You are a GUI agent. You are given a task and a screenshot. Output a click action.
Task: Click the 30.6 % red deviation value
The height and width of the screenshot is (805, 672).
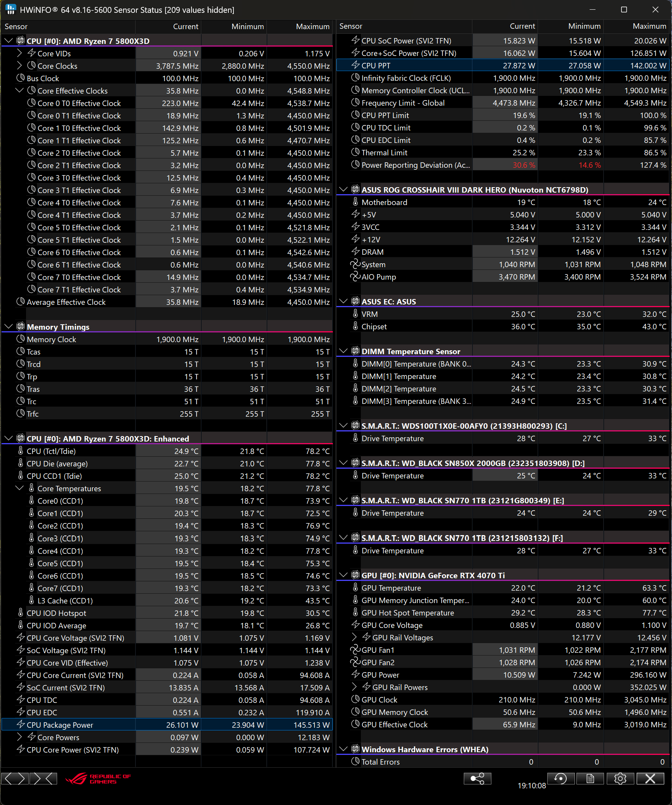pos(524,165)
